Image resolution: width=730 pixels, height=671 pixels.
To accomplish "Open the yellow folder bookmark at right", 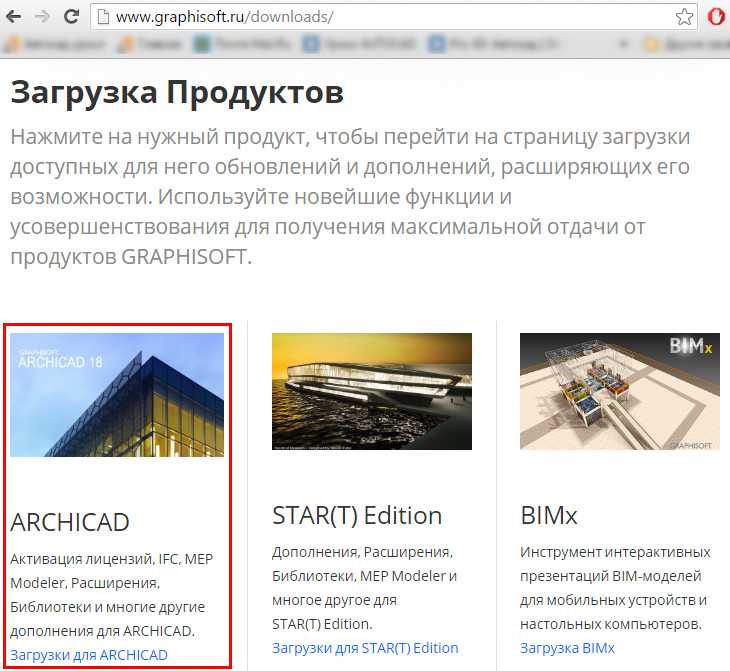I will 686,45.
